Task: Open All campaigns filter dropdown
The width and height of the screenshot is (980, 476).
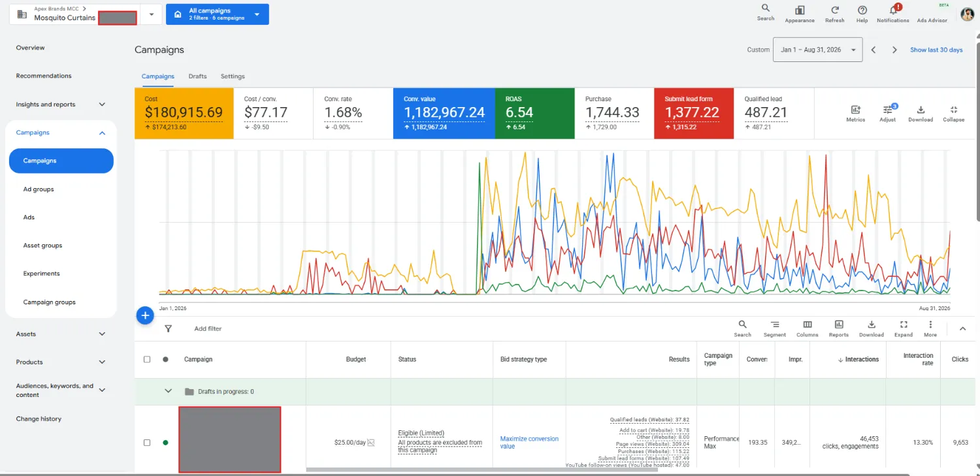Action: [217, 14]
